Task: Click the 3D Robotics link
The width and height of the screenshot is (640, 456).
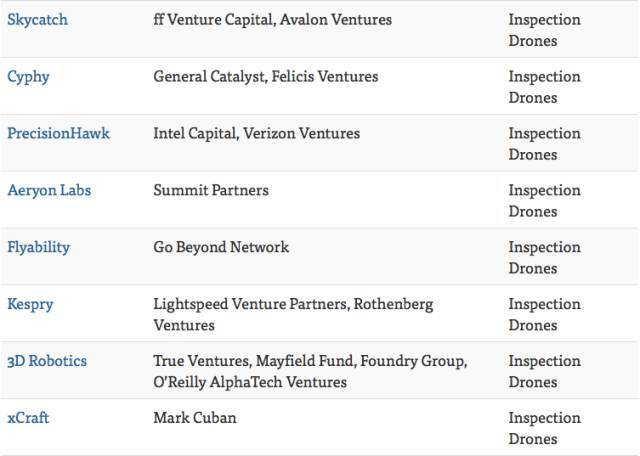Action: click(x=47, y=361)
